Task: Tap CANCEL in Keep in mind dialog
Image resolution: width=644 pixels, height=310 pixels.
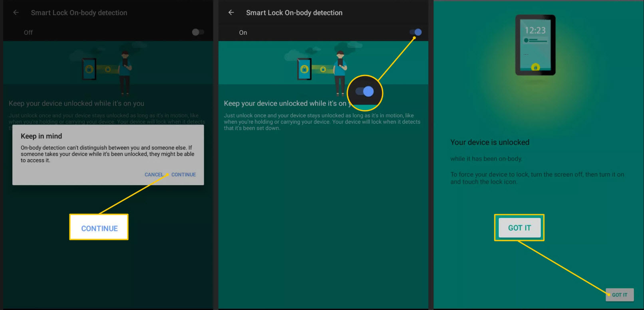Action: [x=154, y=175]
